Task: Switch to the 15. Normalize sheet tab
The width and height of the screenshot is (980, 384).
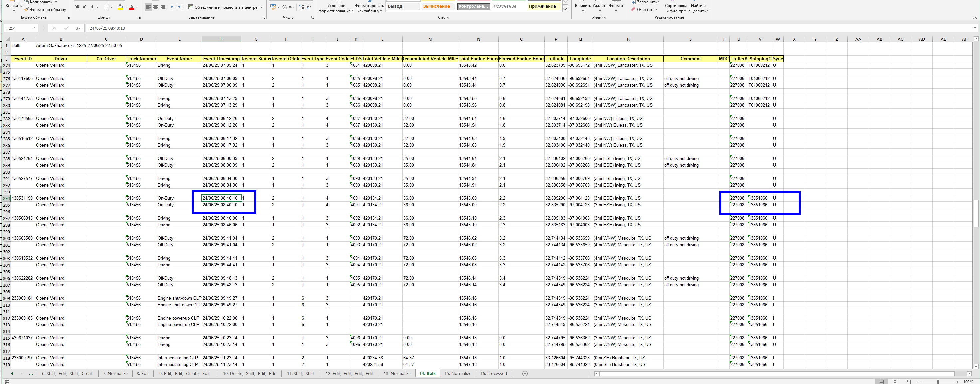Action: coord(457,374)
